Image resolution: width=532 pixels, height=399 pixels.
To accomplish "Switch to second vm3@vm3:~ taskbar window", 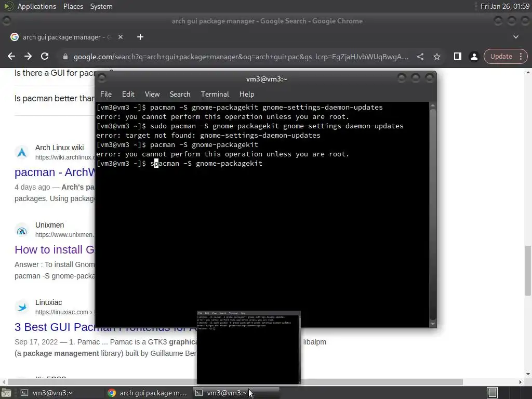I will point(236,393).
